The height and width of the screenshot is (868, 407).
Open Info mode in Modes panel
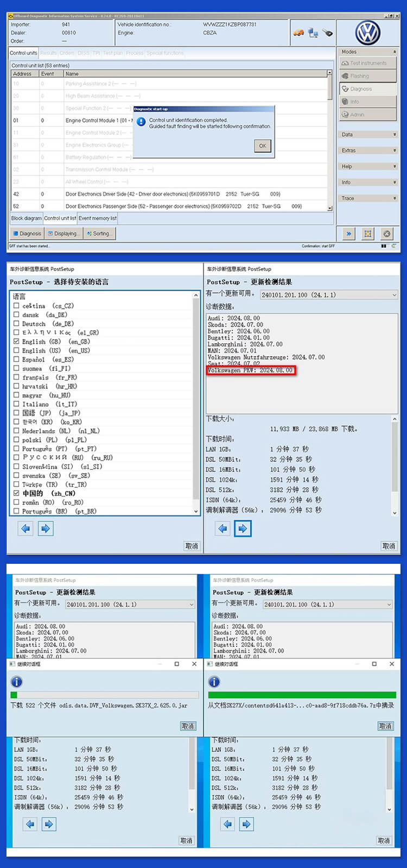tap(368, 102)
